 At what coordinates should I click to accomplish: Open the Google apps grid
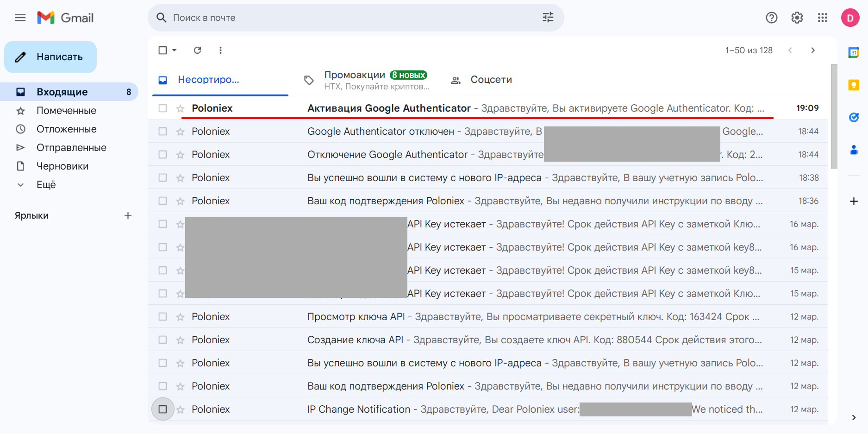822,18
